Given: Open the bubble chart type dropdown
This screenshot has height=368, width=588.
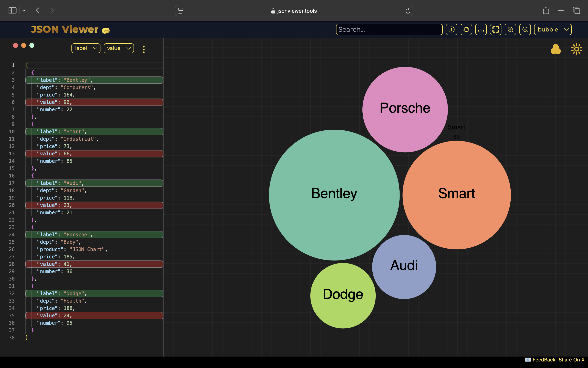Looking at the screenshot, I should click(x=552, y=29).
